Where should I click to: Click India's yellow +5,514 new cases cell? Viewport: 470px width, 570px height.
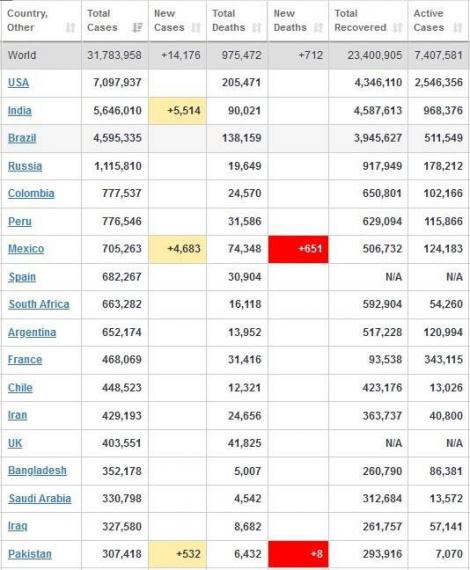[177, 111]
